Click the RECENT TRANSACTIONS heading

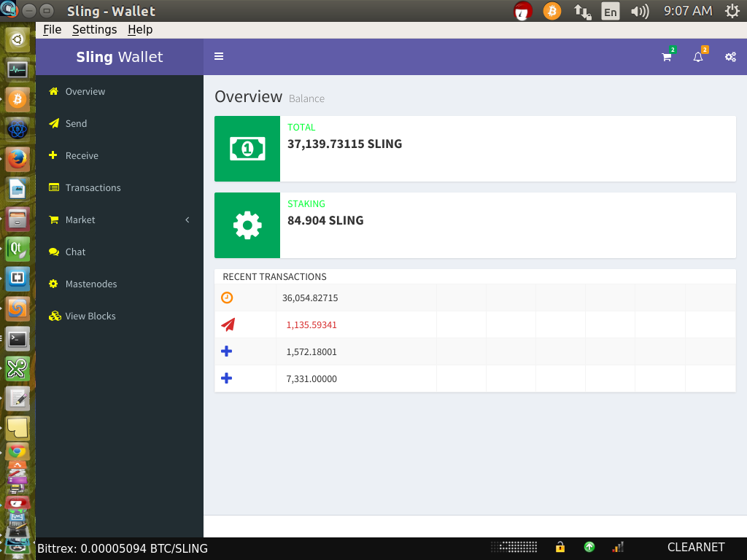274,276
